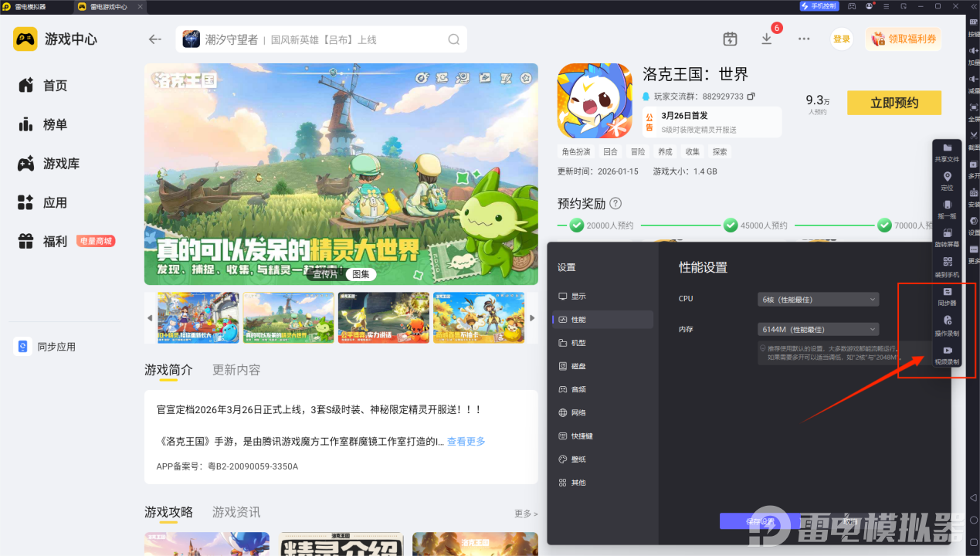Select 壁纸 wallpaper settings category

603,459
